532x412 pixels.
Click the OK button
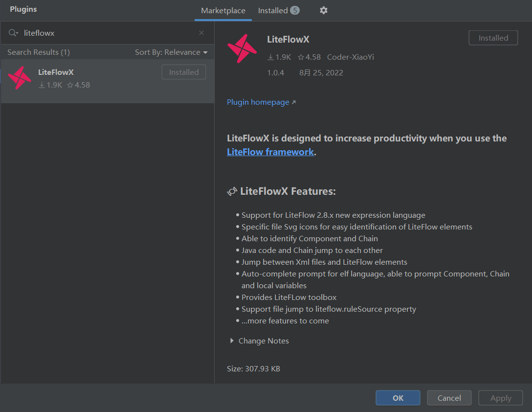coord(398,398)
